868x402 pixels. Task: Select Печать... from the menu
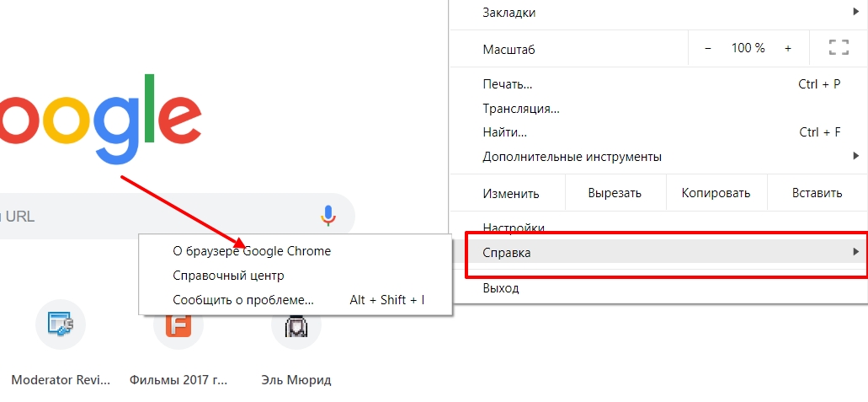pos(508,84)
